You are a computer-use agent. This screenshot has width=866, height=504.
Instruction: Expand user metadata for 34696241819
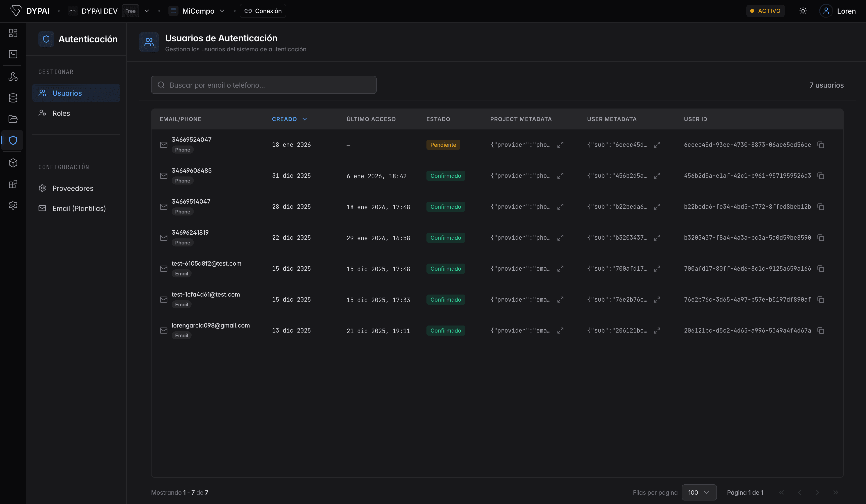[x=657, y=237]
